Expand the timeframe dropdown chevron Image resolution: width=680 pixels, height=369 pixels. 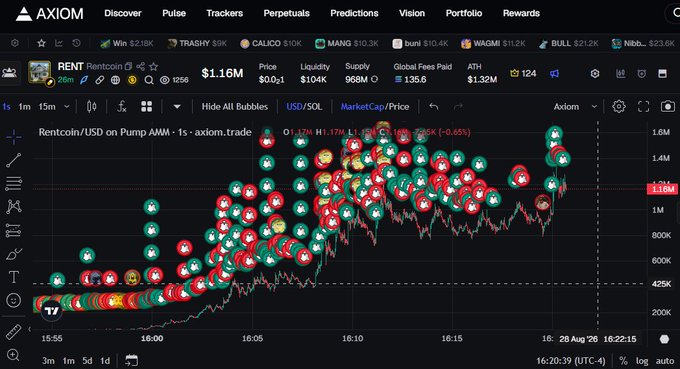point(67,107)
